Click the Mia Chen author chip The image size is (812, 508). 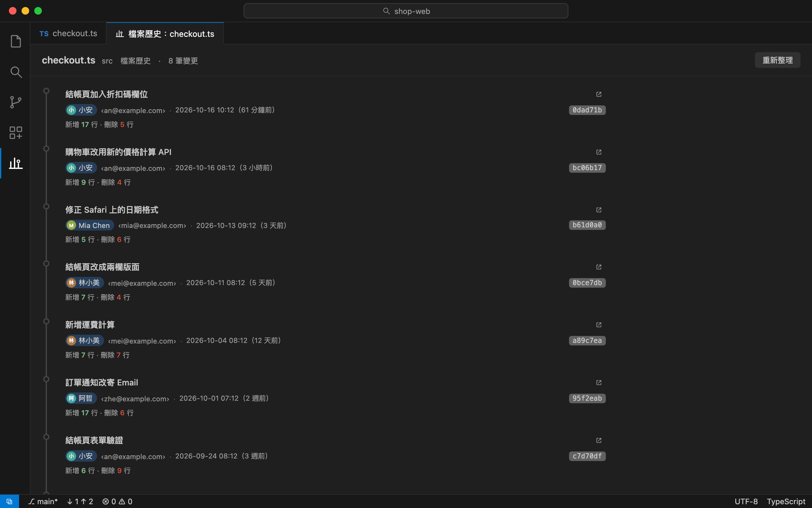coord(89,225)
